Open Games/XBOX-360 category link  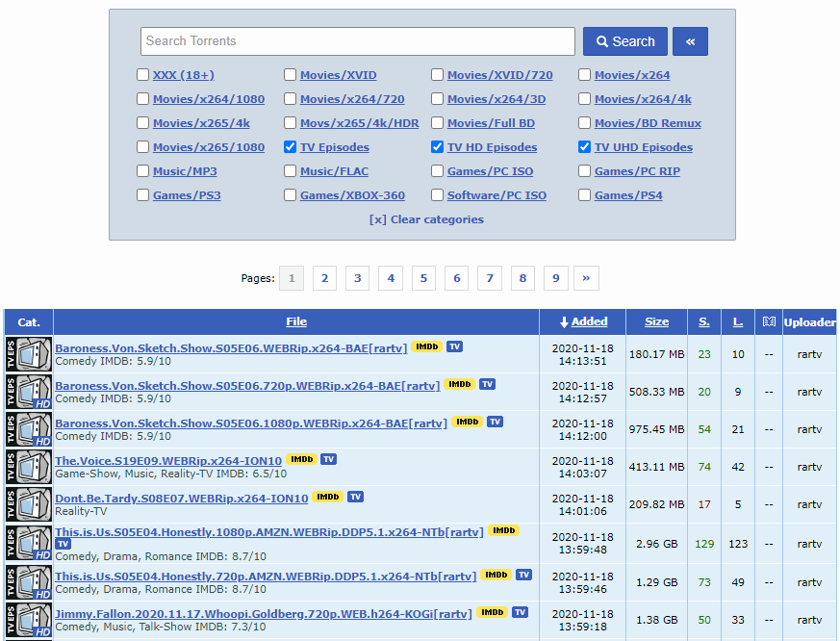coord(352,195)
